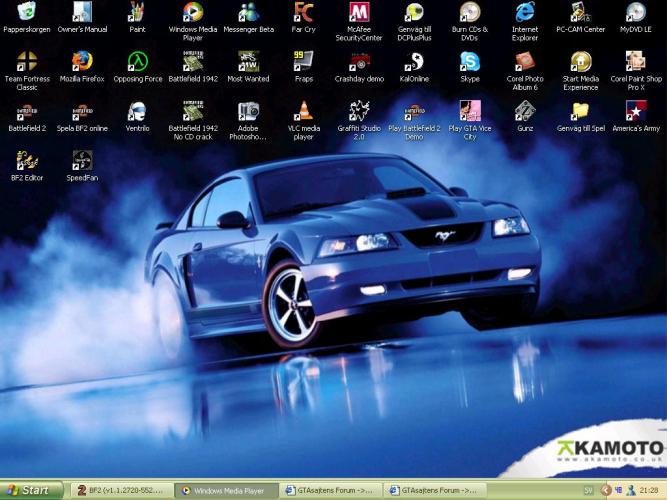Select the Team Fortress Classic icon
The width and height of the screenshot is (667, 500).
[27, 61]
